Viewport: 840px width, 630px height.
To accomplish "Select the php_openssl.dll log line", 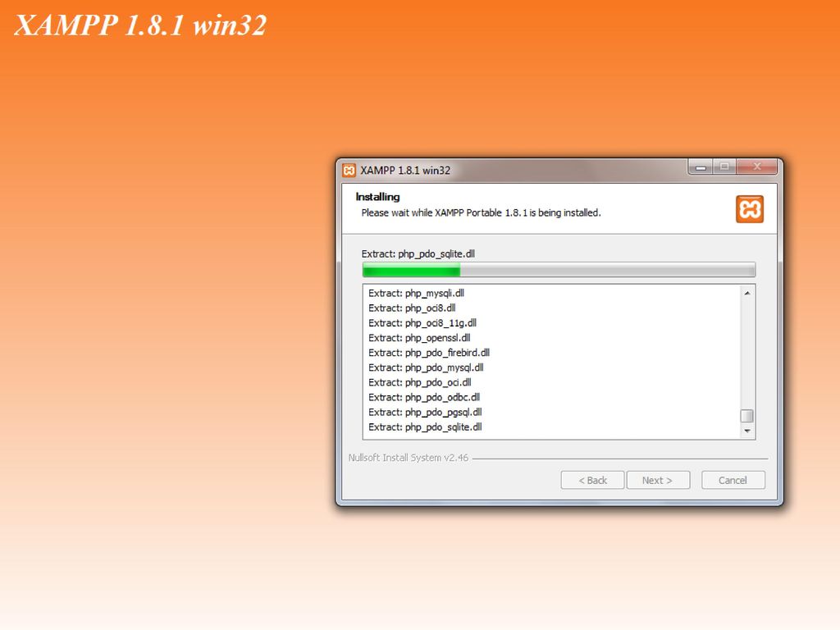I will (419, 337).
